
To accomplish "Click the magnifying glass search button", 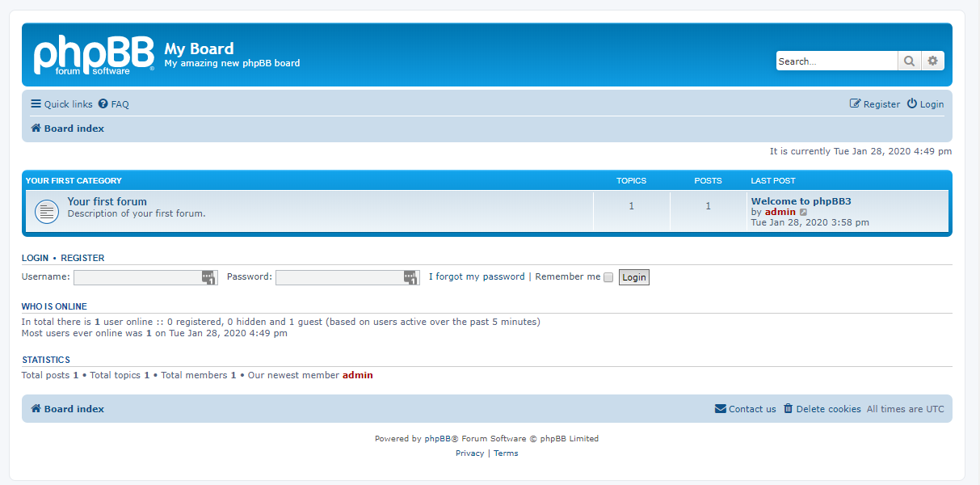I will point(909,61).
